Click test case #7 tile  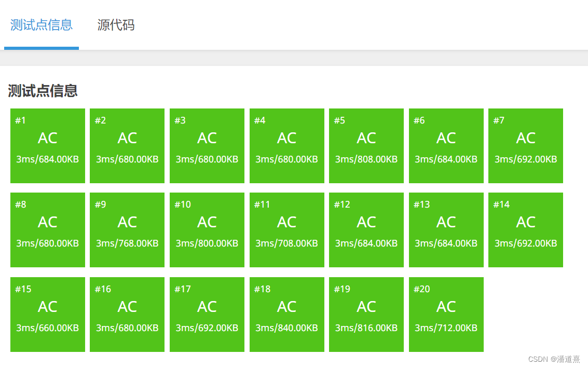pos(526,146)
